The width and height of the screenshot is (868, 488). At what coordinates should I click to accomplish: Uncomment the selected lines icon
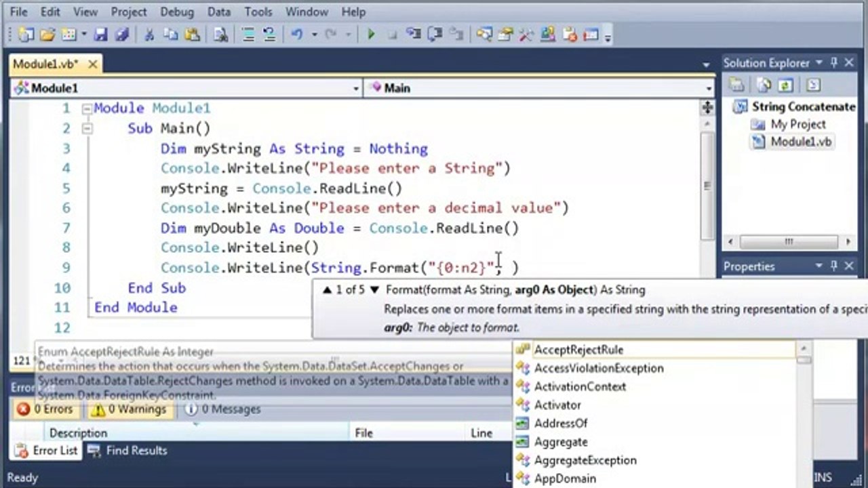269,35
